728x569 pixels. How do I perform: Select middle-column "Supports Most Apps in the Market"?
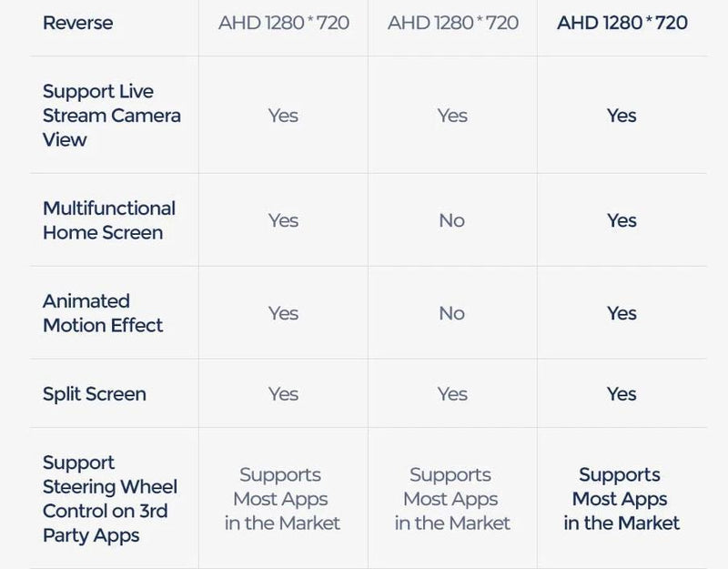tap(451, 499)
